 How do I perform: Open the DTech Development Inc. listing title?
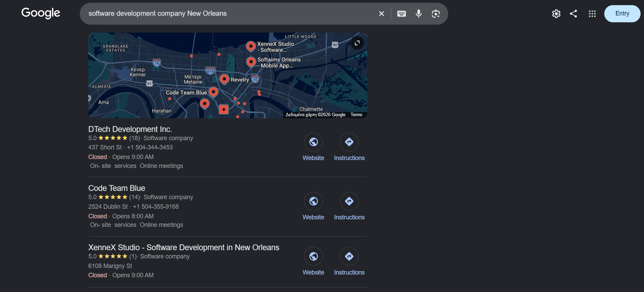130,129
